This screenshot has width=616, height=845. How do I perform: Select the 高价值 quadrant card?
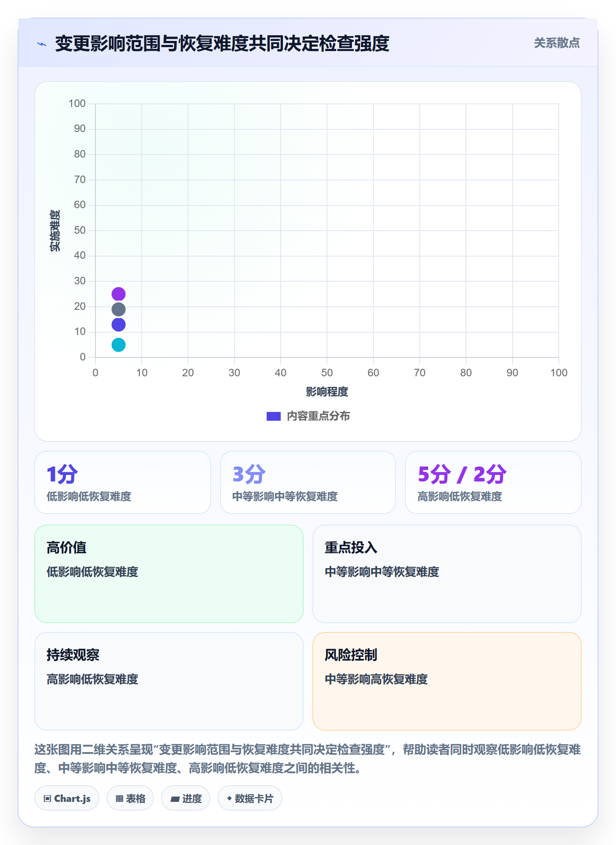[169, 574]
